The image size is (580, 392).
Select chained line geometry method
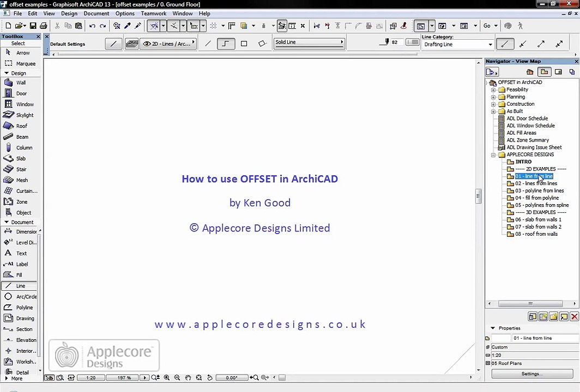coord(226,44)
